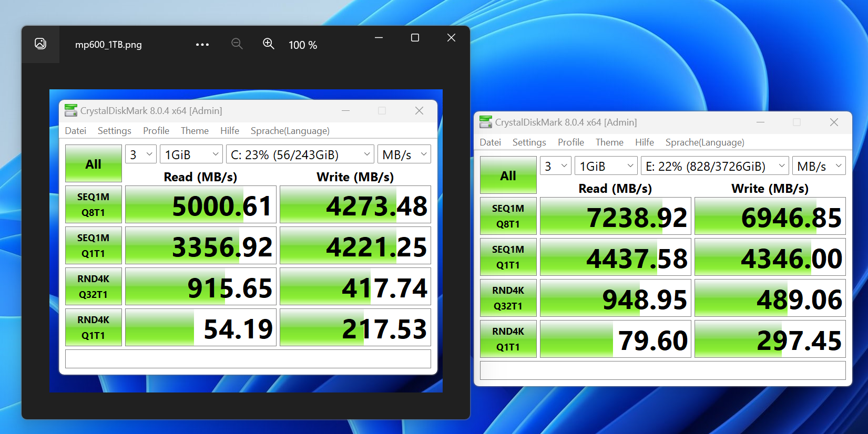This screenshot has width=868, height=434.
Task: Click the CrystalDiskMark app icon in right window
Action: pos(486,122)
